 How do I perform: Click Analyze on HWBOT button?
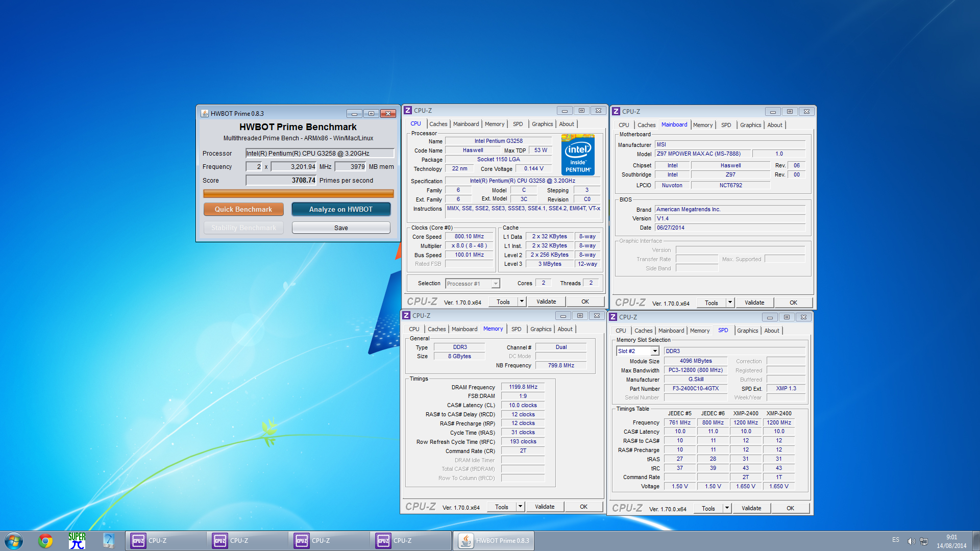pyautogui.click(x=341, y=209)
